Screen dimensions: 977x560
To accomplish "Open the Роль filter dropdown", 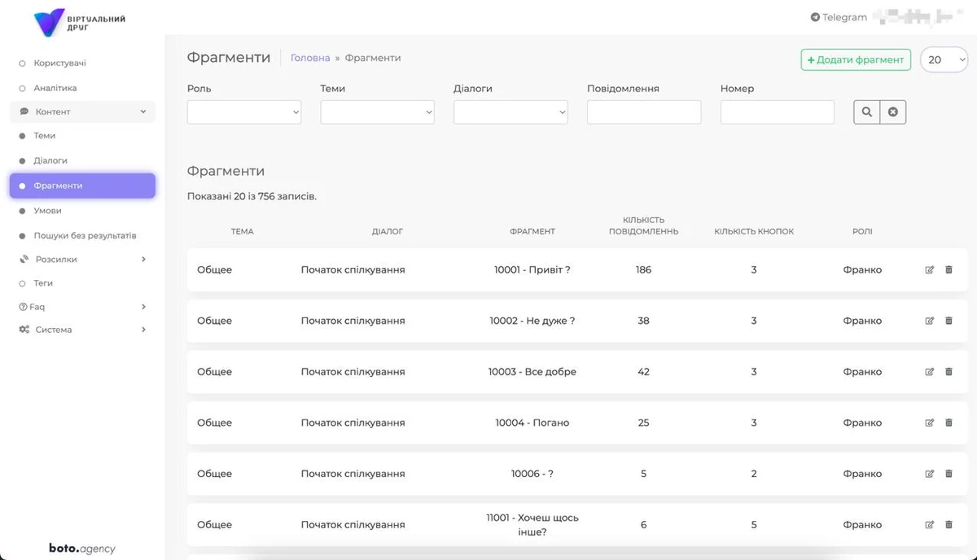I will tap(244, 112).
